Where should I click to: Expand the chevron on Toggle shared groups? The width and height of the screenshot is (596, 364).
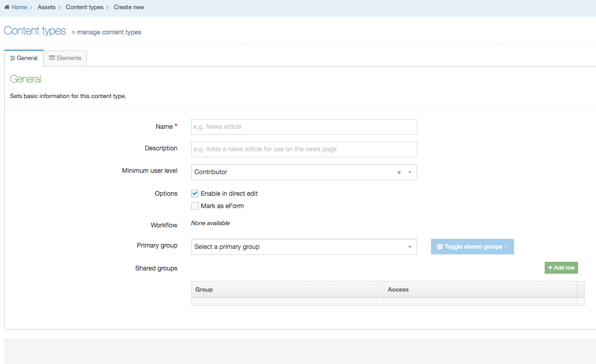click(x=505, y=246)
